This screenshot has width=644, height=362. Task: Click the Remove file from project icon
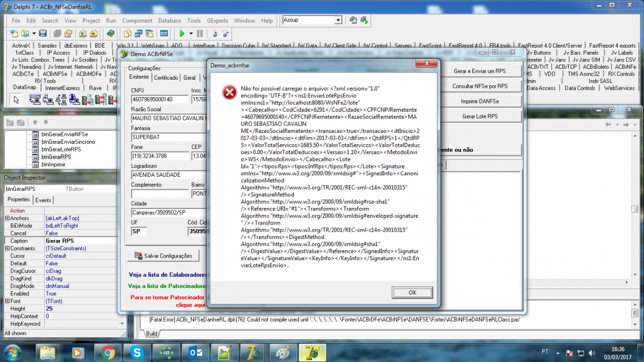point(94,34)
